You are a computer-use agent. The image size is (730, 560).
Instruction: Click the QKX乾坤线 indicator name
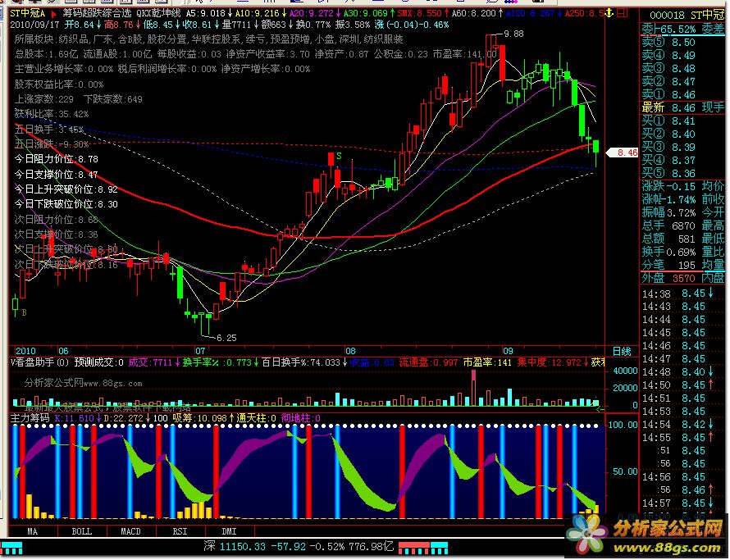[x=159, y=13]
